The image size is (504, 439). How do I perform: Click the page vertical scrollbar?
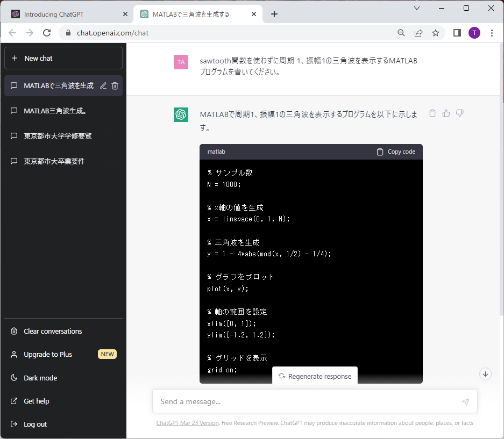pyautogui.click(x=501, y=180)
